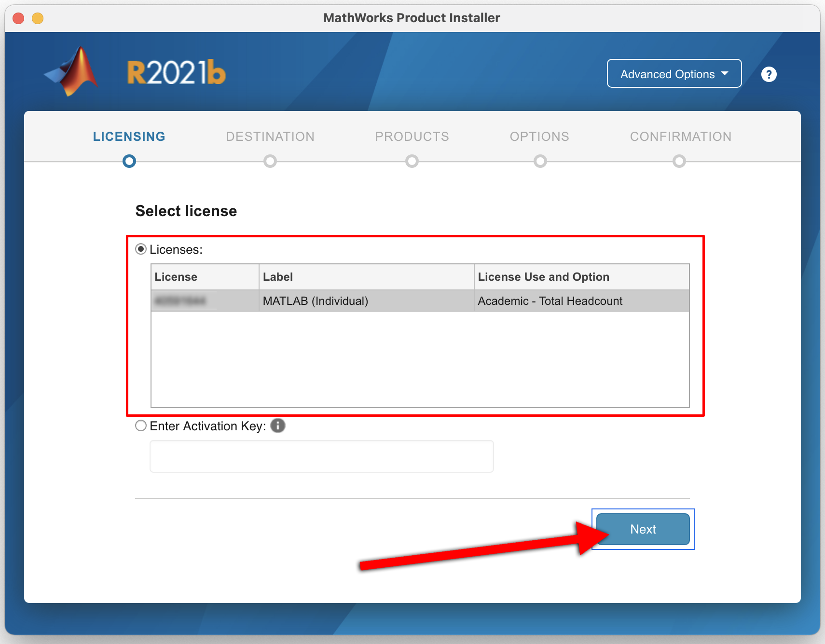The width and height of the screenshot is (825, 644).
Task: Close the installer with the red button
Action: tap(18, 18)
